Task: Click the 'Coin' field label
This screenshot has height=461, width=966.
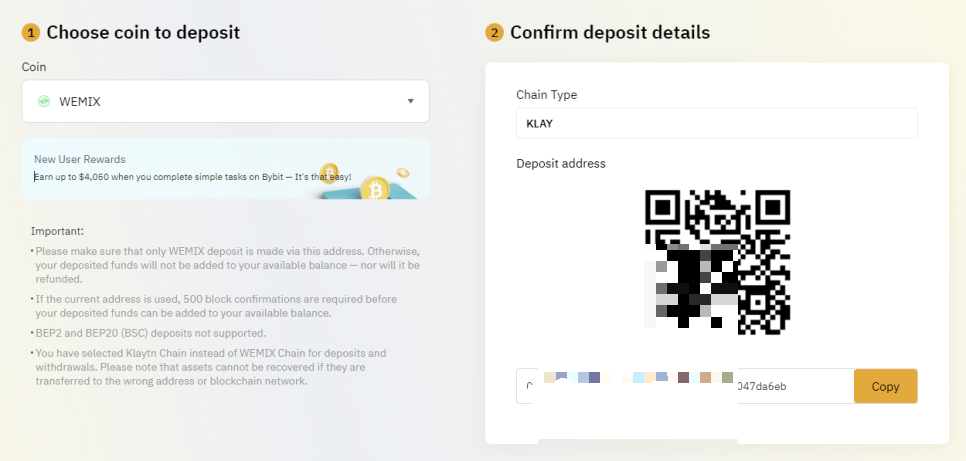Action: [x=34, y=67]
